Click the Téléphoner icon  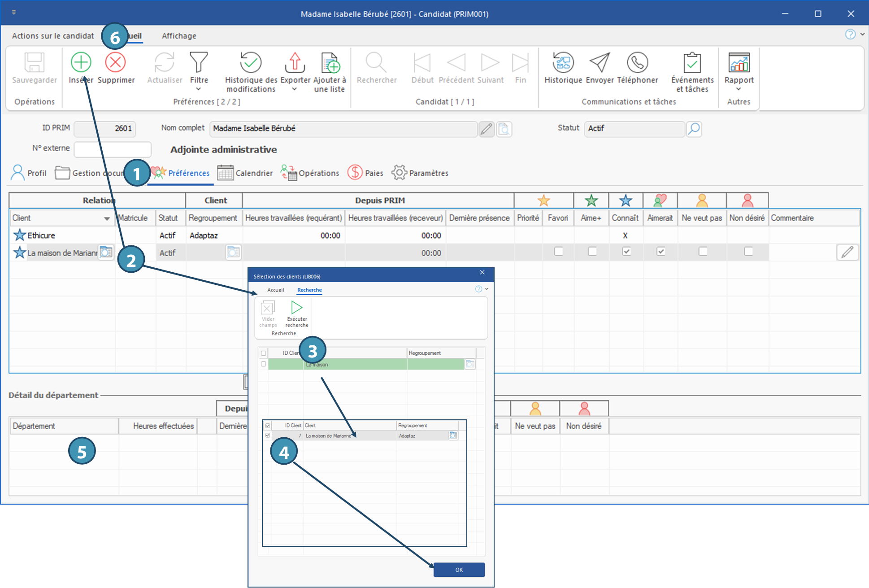(x=637, y=62)
